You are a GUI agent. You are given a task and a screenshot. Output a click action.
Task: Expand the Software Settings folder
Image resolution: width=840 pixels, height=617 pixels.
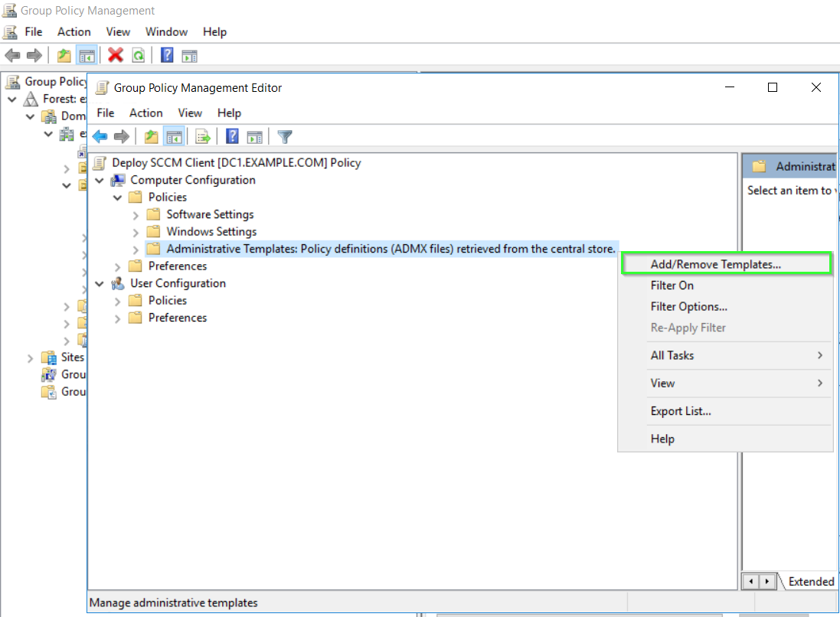136,214
